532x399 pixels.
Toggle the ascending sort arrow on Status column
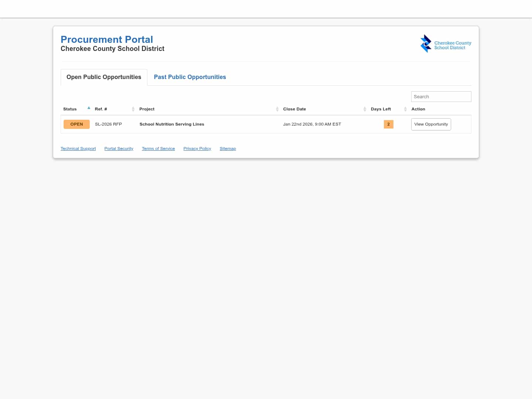click(89, 108)
